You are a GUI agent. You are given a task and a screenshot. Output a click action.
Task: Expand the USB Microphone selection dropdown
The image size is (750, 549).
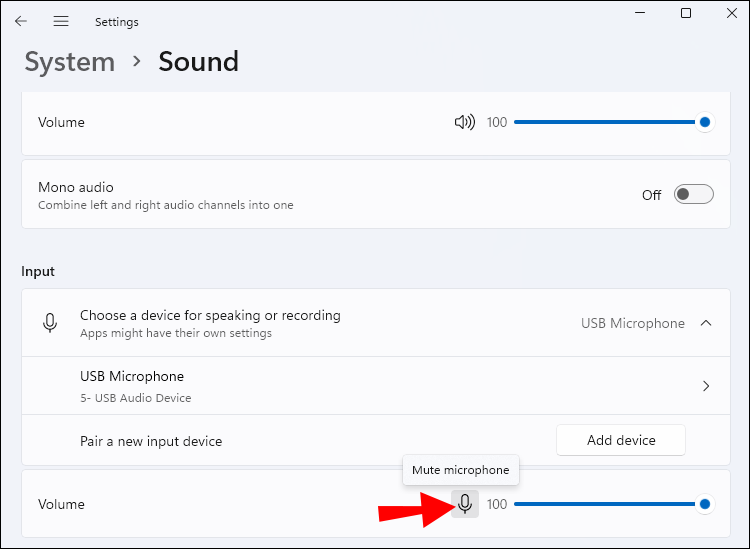(x=633, y=323)
